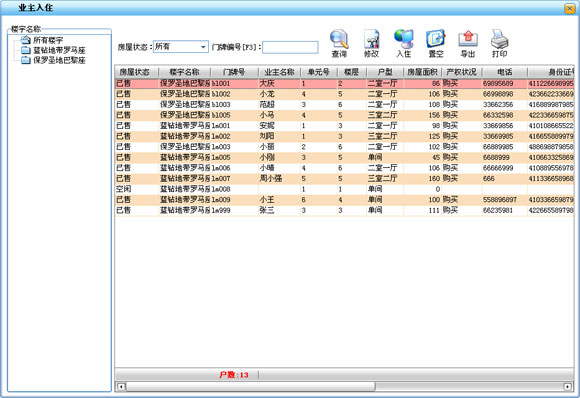This screenshot has width=580, height=398.
Task: Focus the 门牌编号 input field
Action: tap(290, 47)
